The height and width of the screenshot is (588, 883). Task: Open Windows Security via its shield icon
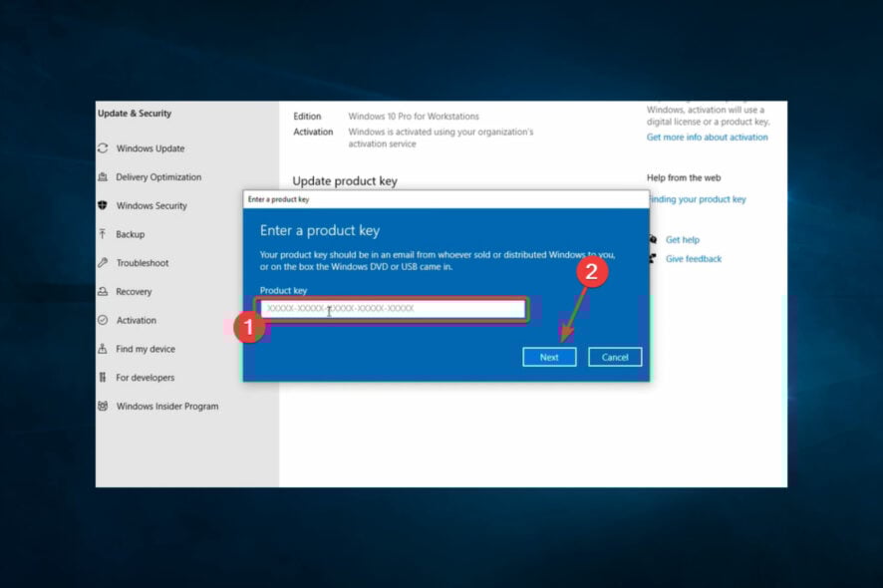103,206
